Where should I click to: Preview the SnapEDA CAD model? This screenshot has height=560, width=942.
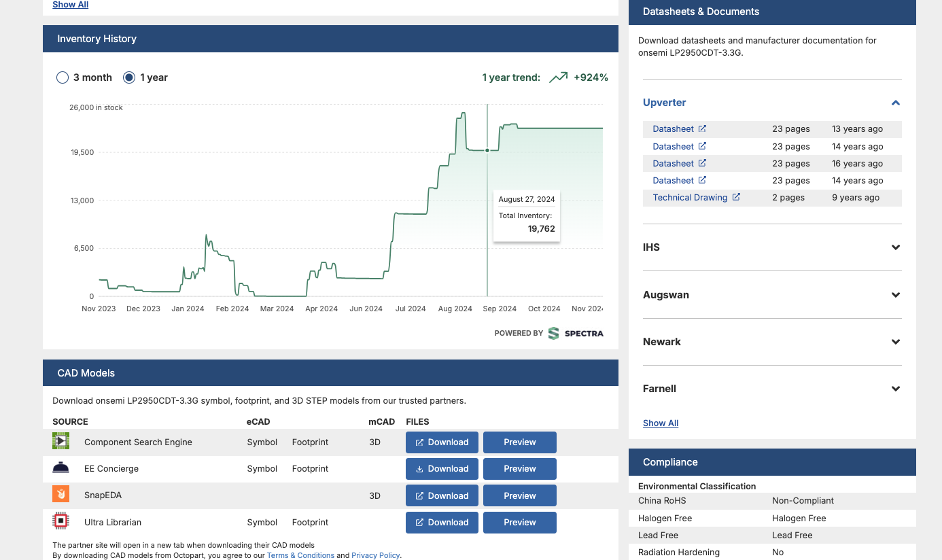[x=519, y=495]
